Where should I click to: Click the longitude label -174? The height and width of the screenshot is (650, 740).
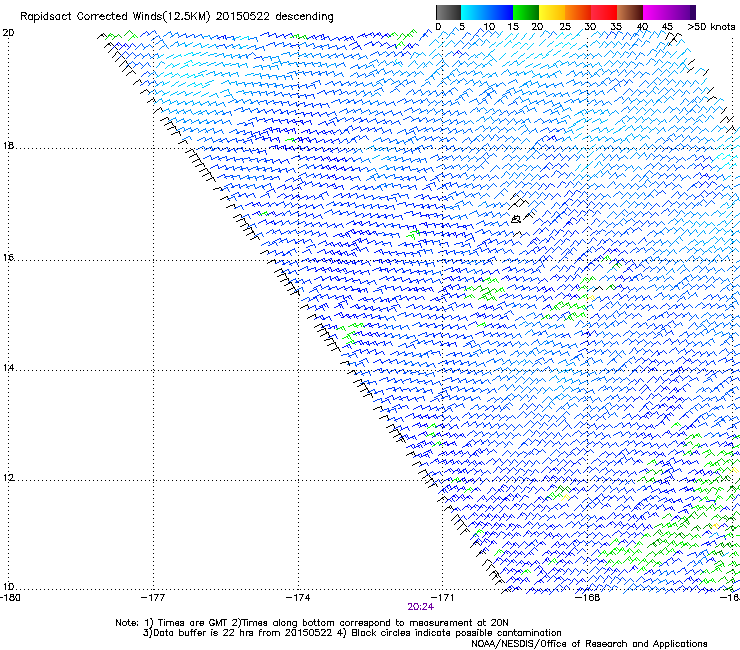point(298,598)
